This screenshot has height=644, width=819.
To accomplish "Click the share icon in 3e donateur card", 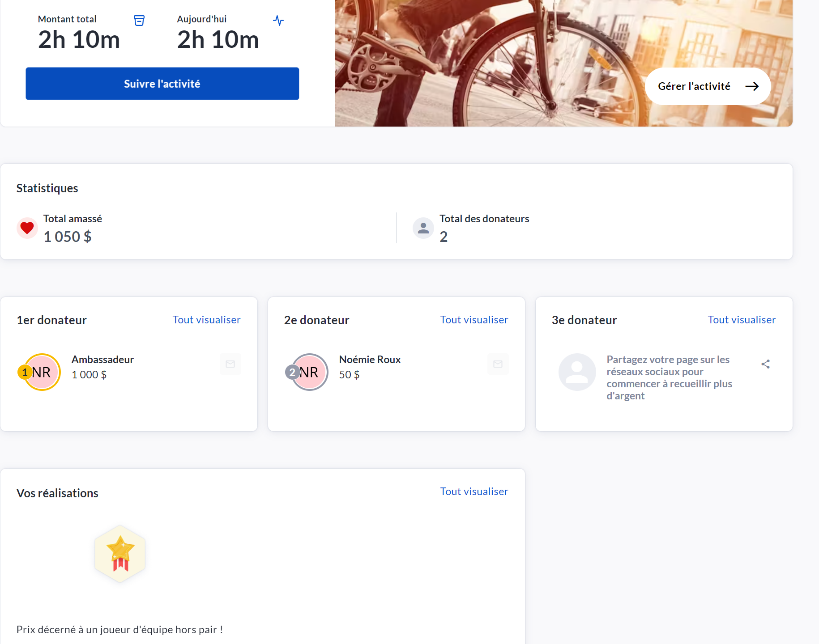I will 765,364.
